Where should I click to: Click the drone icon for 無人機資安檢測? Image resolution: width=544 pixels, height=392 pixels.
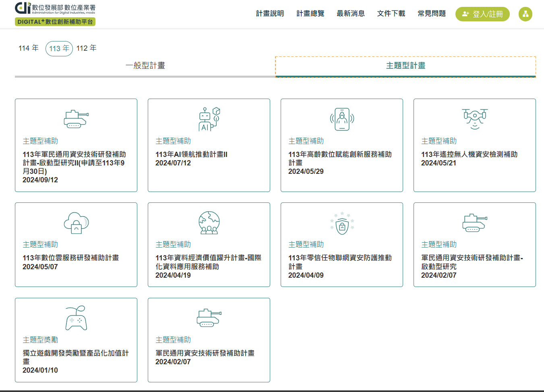[x=475, y=119]
